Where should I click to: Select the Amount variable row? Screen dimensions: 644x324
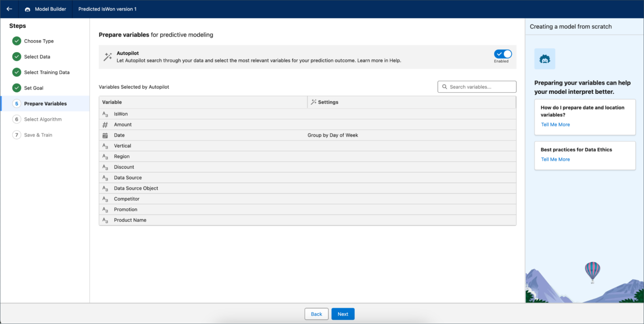point(307,125)
